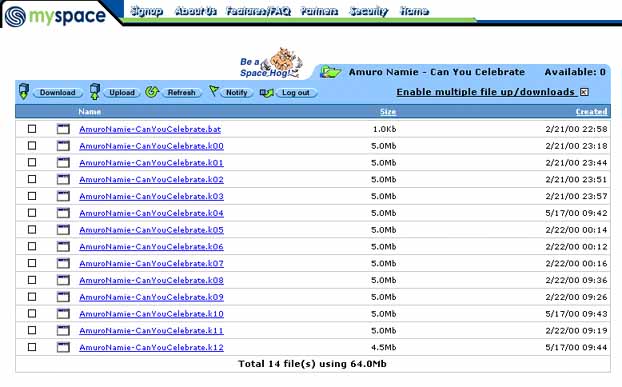Open AmuroNamie-CanYouCelebrate.k12
The image size is (622, 387).
[151, 347]
